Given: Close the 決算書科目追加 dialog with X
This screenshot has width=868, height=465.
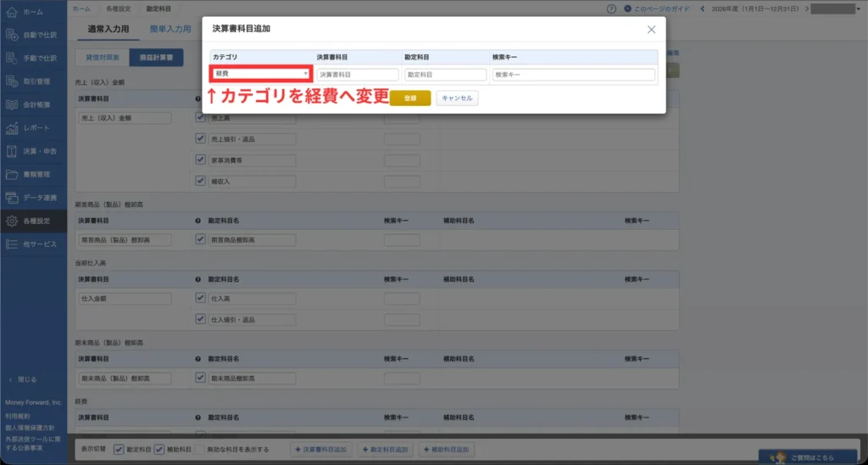Looking at the screenshot, I should pos(651,30).
